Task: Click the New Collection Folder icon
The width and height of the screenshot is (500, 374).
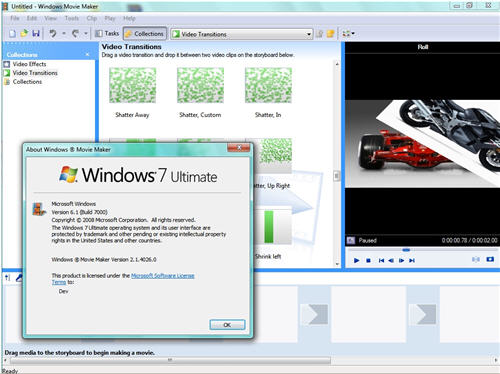Action: tap(330, 34)
